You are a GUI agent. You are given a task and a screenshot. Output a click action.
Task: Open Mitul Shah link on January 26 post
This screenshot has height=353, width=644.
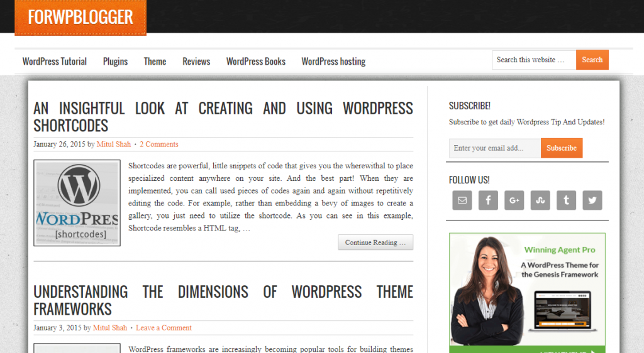click(x=114, y=144)
